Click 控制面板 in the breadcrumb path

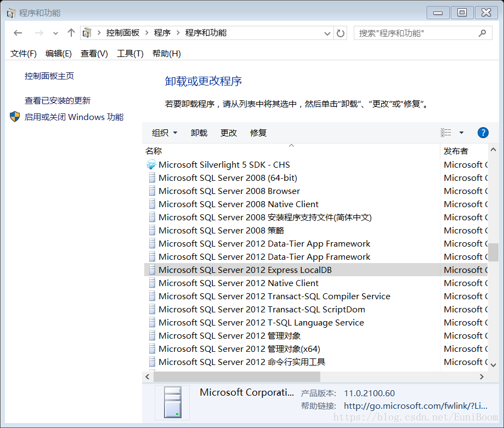tap(123, 33)
